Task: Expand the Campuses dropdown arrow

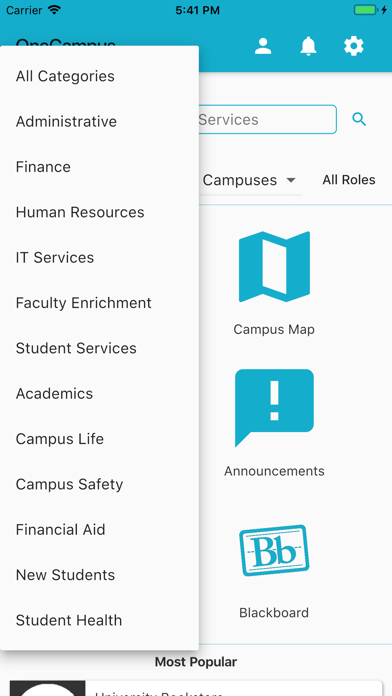Action: tap(291, 180)
